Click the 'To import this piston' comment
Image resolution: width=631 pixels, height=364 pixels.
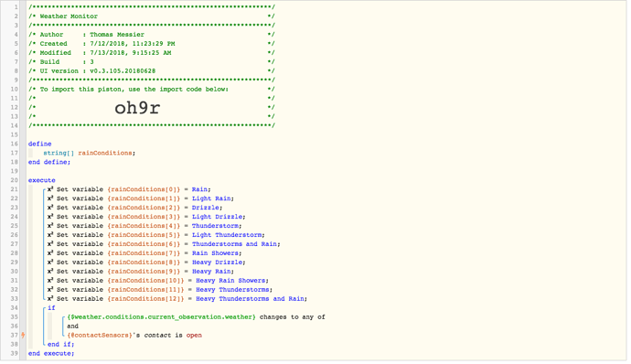pyautogui.click(x=134, y=90)
